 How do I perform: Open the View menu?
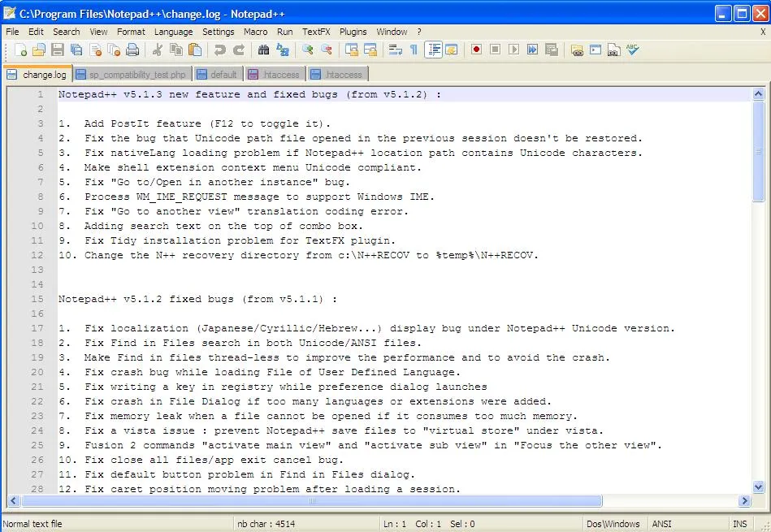[x=98, y=32]
